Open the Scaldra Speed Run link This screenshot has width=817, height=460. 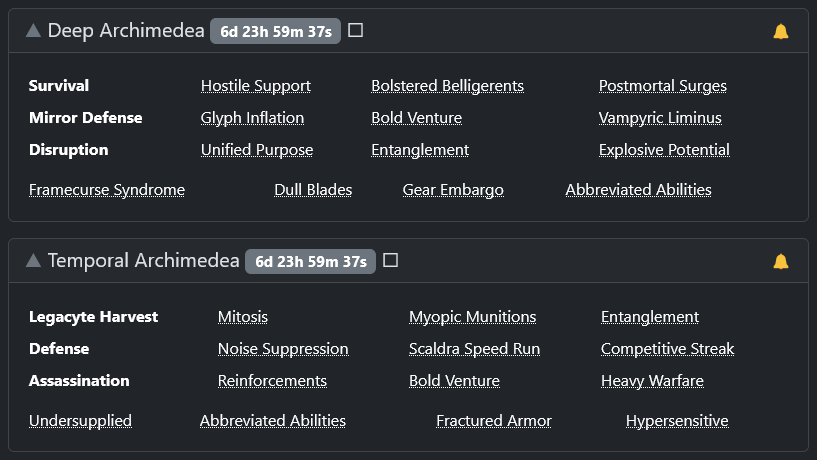pyautogui.click(x=474, y=349)
